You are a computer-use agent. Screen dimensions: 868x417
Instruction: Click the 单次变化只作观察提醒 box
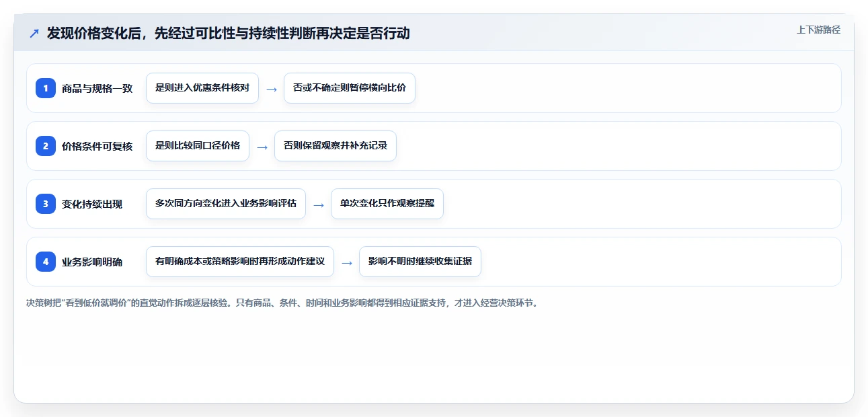point(387,204)
